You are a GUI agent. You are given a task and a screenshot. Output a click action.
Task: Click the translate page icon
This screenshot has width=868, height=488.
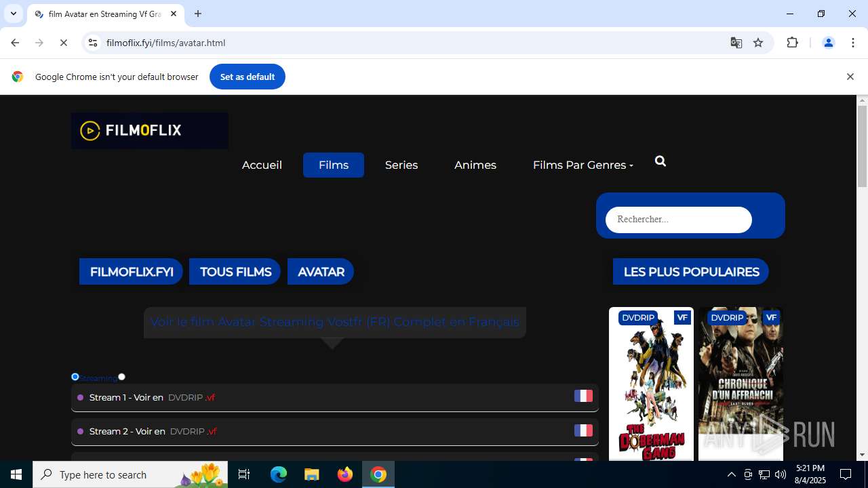coord(736,43)
